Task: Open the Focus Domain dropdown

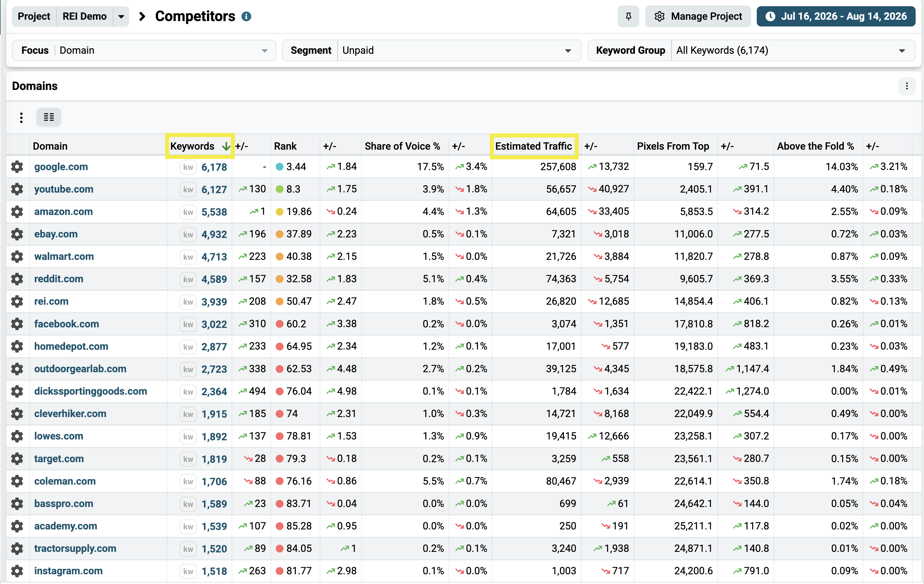Action: coord(144,50)
